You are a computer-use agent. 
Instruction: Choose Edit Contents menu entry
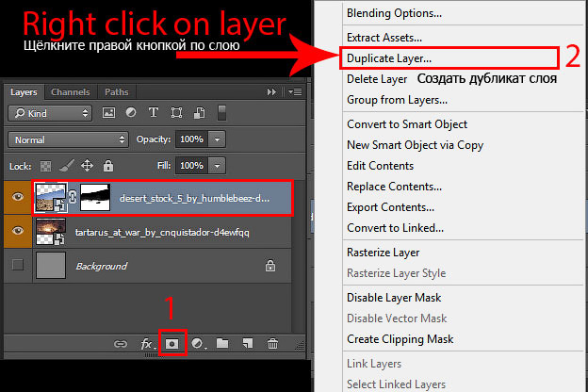pos(381,166)
